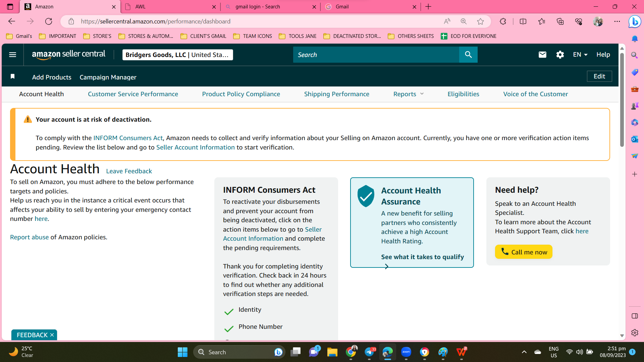Click the amazon seller central logo
The image size is (644, 362).
pyautogui.click(x=68, y=55)
